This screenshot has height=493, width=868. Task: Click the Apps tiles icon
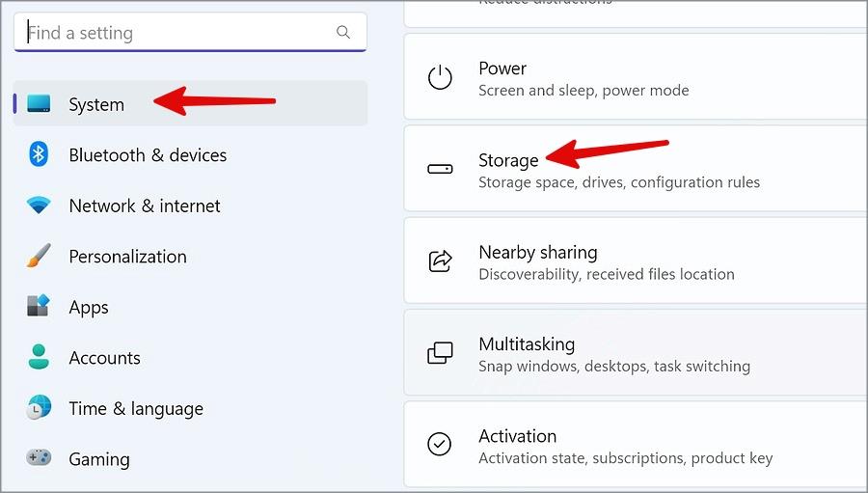[39, 306]
